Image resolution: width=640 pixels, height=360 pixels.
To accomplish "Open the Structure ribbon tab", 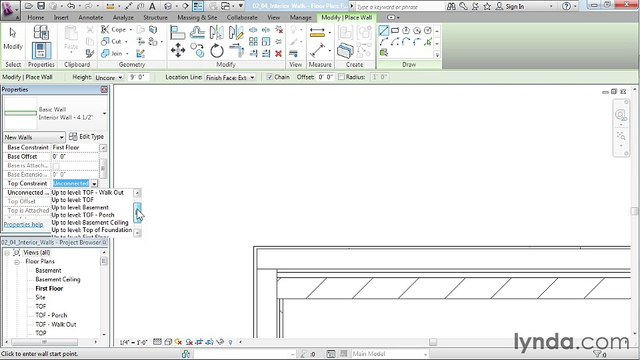I will coord(155,18).
